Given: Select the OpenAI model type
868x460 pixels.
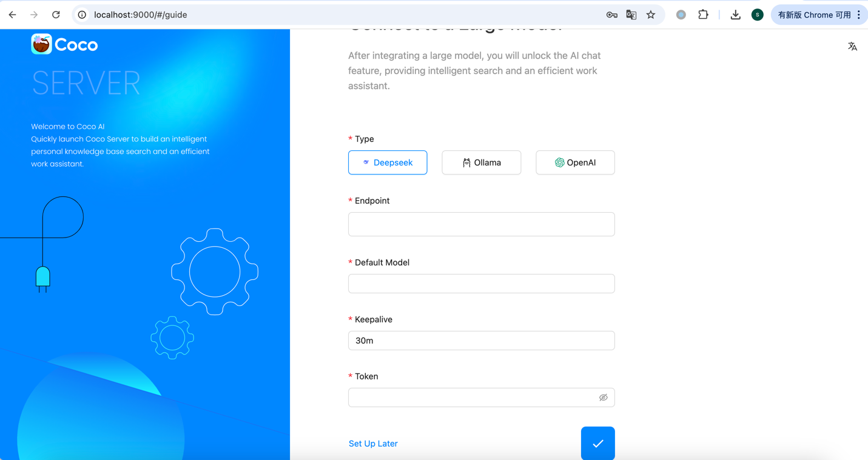Looking at the screenshot, I should (575, 162).
